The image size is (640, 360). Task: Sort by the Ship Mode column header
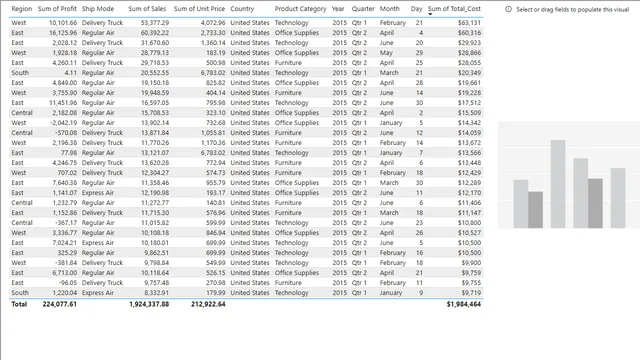click(x=98, y=9)
